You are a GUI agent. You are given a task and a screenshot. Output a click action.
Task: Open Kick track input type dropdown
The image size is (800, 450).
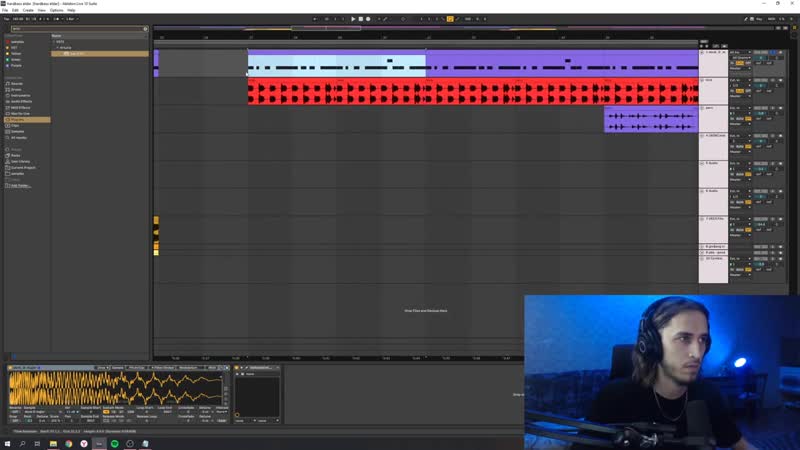coord(740,80)
